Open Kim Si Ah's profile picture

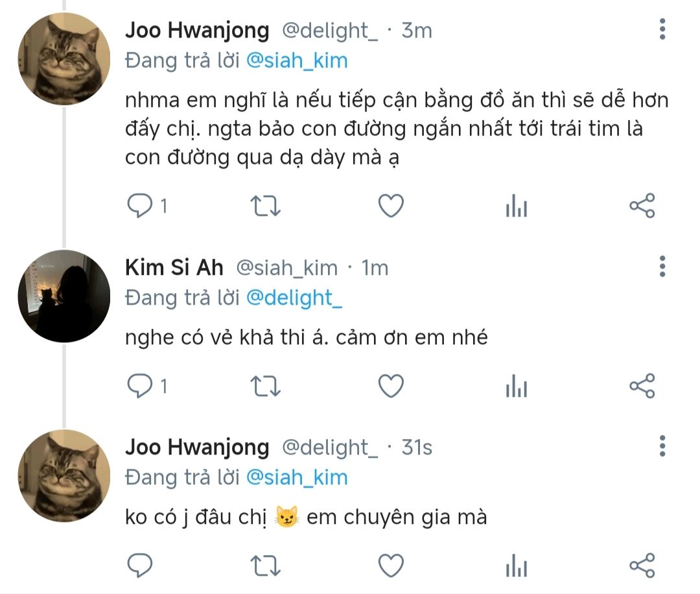click(64, 296)
